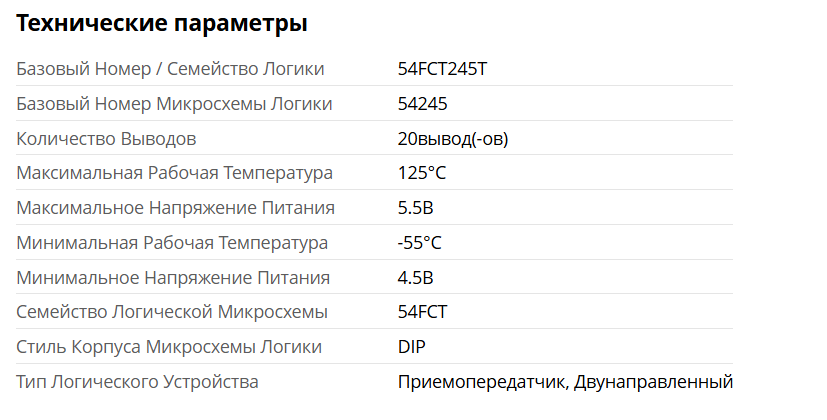This screenshot has height=420, width=827.
Task: Click the "Базовый Номер / Семейство Логики" label
Action: click(x=170, y=69)
